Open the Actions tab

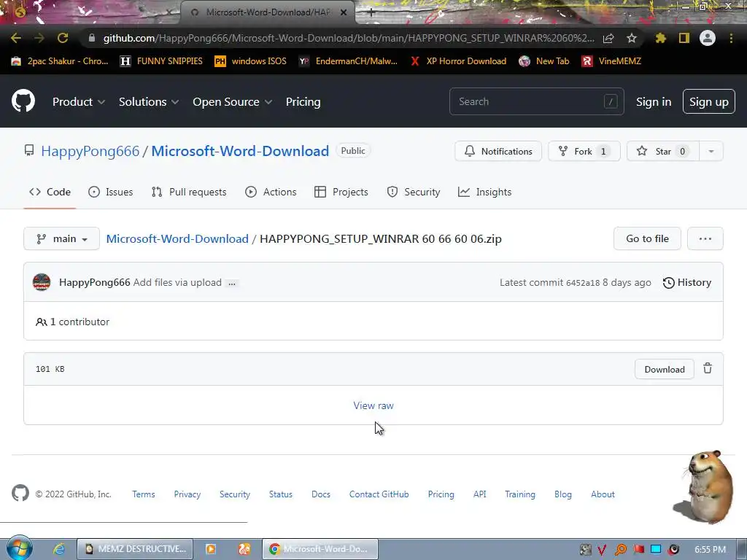(271, 192)
